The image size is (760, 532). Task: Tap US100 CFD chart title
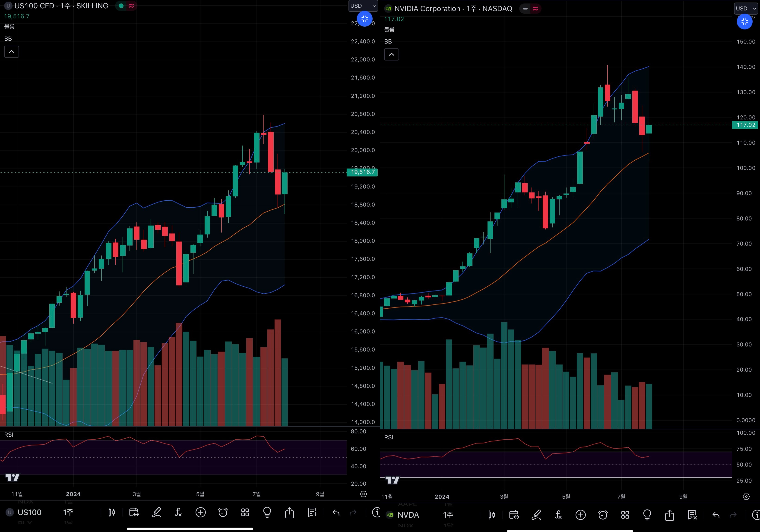(61, 6)
